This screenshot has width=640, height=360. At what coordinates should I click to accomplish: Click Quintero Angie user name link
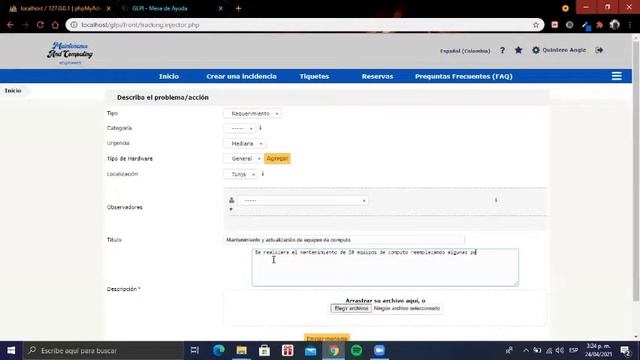click(x=564, y=50)
